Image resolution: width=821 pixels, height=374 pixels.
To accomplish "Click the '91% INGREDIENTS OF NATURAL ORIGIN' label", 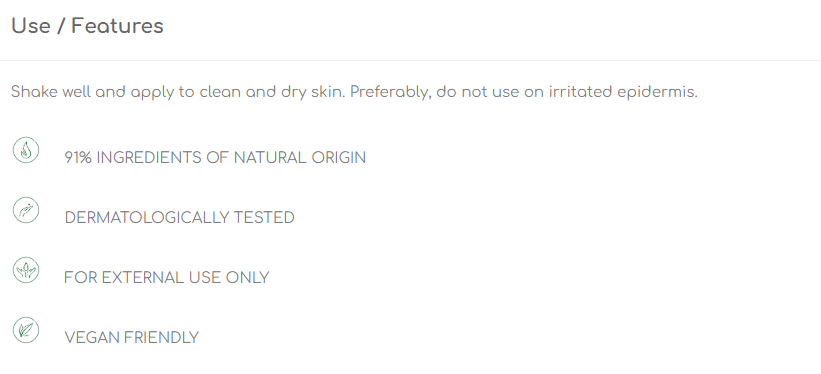I will tap(215, 158).
